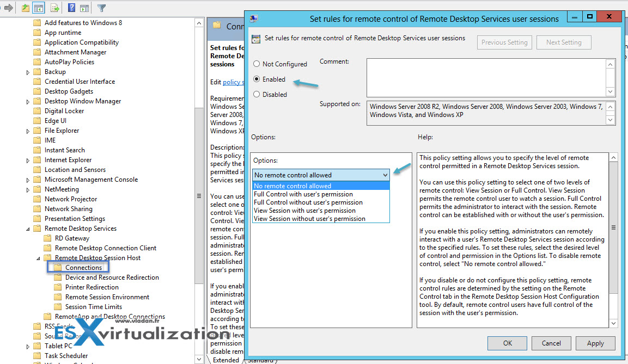This screenshot has height=364, width=628.
Task: Open the Help icon in the toolbar
Action: [72, 8]
